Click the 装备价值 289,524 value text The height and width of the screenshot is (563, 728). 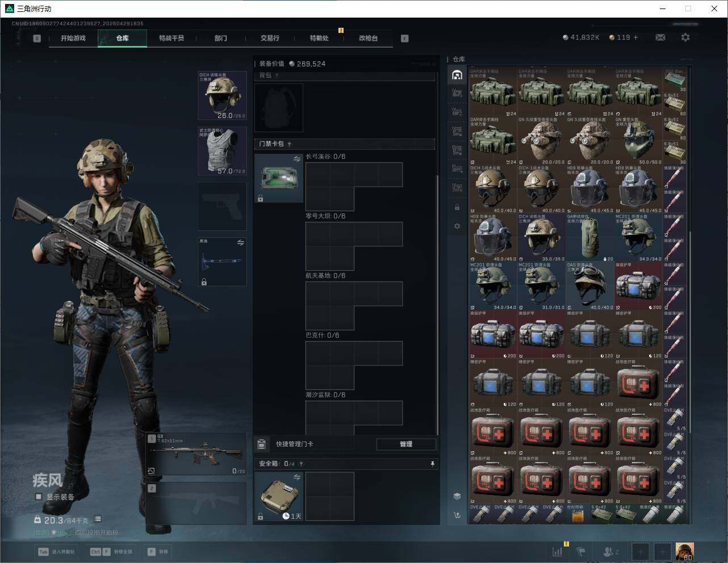coord(292,64)
